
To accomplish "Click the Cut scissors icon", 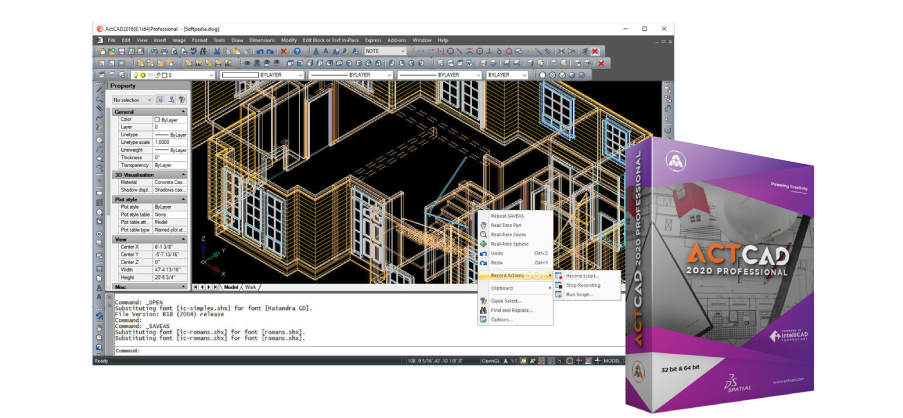I will (x=217, y=51).
